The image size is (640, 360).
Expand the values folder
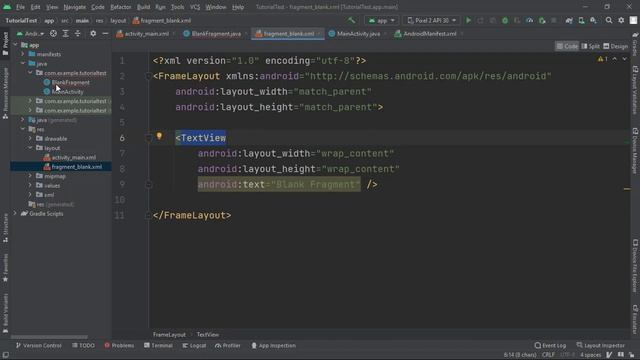(x=30, y=185)
